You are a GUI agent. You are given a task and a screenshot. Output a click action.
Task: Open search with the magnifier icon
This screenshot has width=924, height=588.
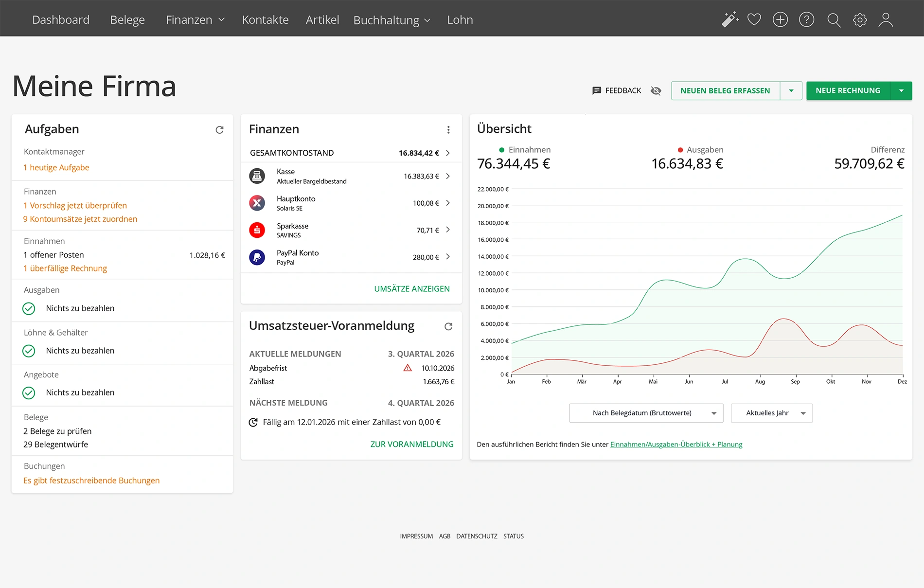[834, 20]
